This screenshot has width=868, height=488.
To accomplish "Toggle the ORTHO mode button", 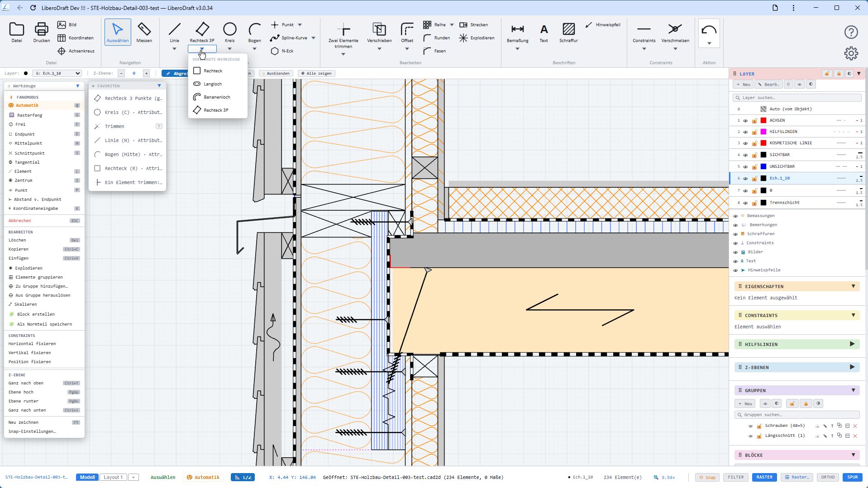I will (x=828, y=477).
